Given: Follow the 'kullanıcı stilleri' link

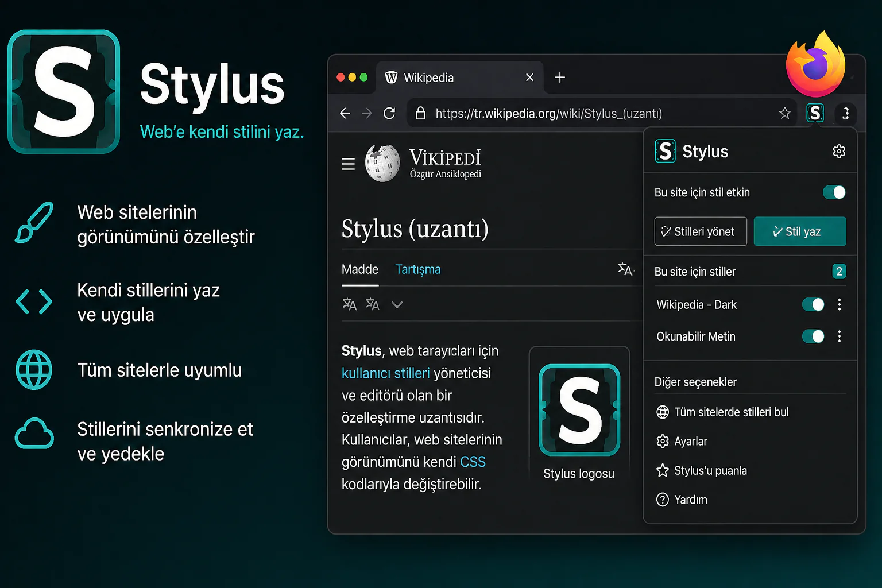Looking at the screenshot, I should click(x=386, y=373).
